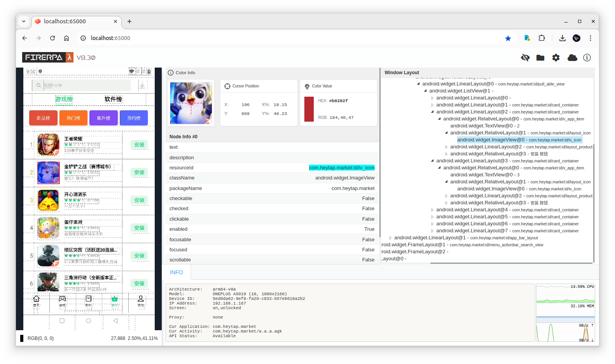Select the localhost:65000 browser tab
Viewport: 615px width, 364px height.
click(x=77, y=21)
